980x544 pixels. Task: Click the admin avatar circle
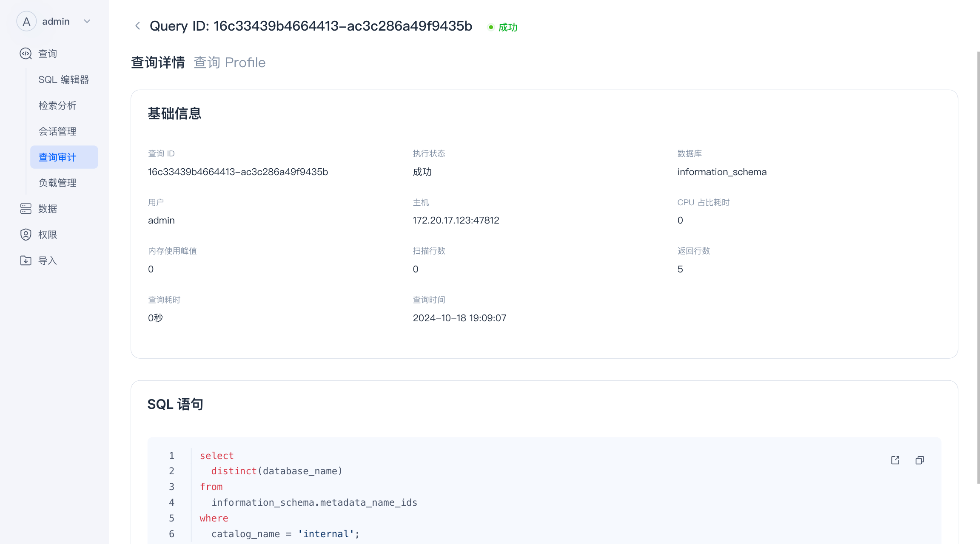click(26, 21)
